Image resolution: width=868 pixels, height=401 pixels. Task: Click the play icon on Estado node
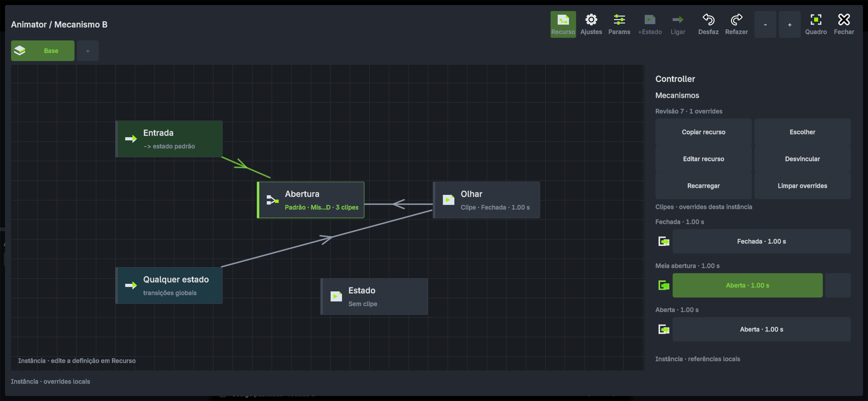(336, 296)
